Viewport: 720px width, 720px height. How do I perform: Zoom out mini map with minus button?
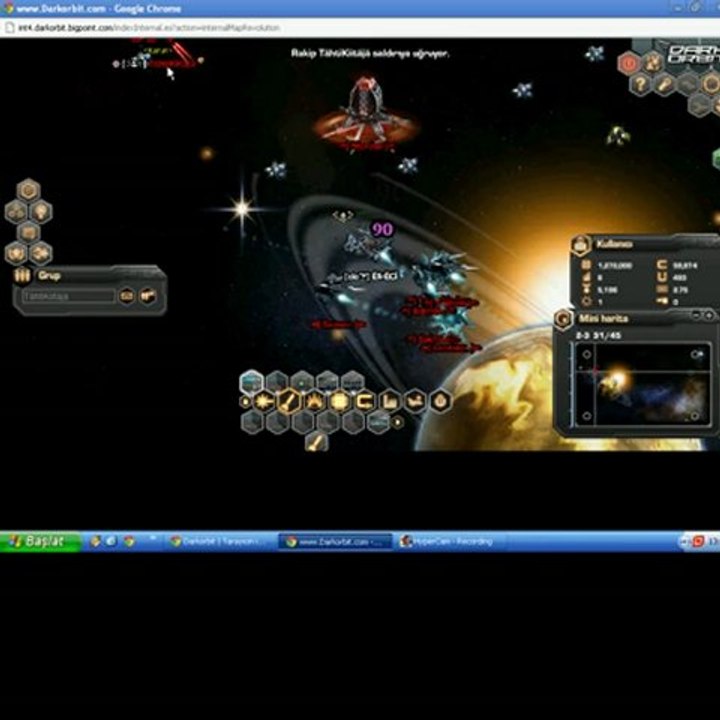(x=696, y=315)
